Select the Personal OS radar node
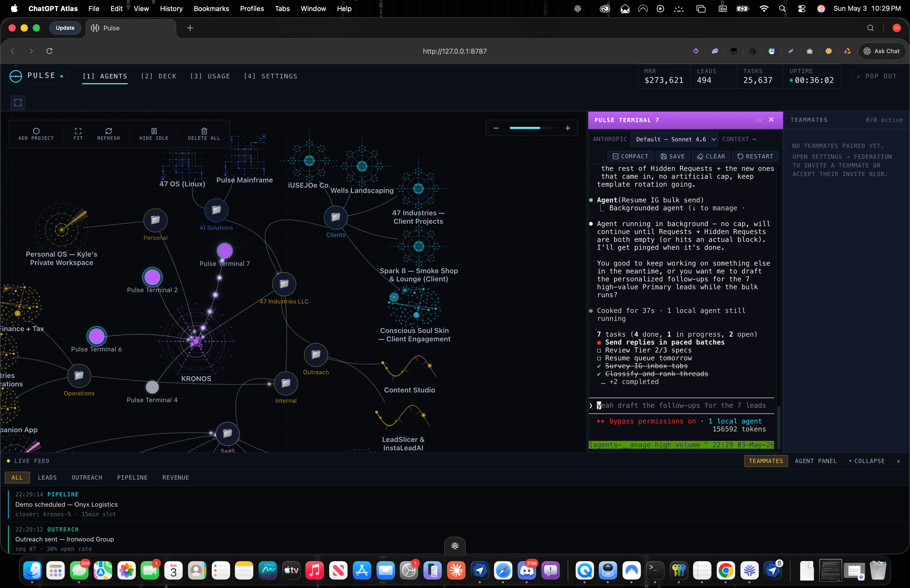The image size is (910, 588). pyautogui.click(x=61, y=230)
